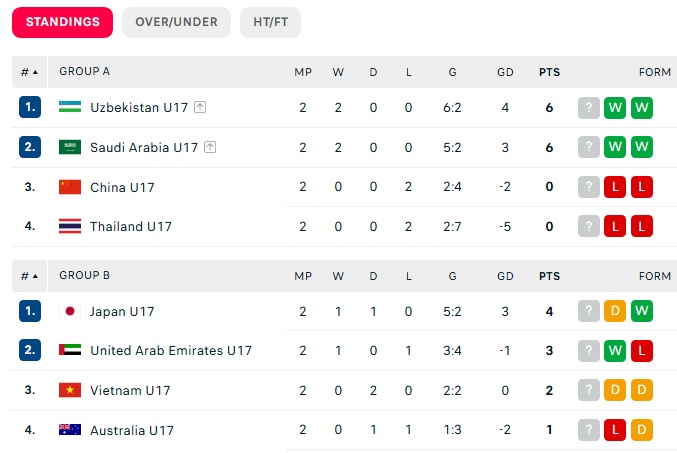Click the United Arab Emirates flag icon
Screen dimensions: 677x453
[x=69, y=351]
